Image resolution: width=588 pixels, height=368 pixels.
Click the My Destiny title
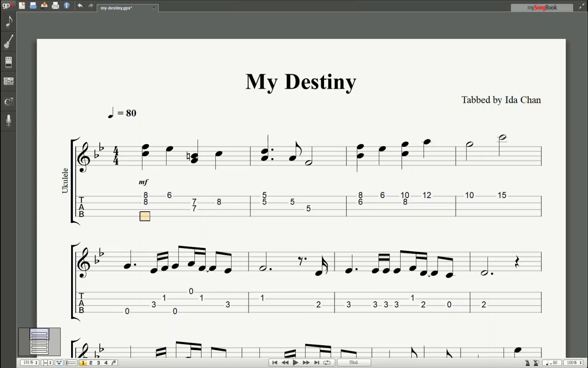301,82
